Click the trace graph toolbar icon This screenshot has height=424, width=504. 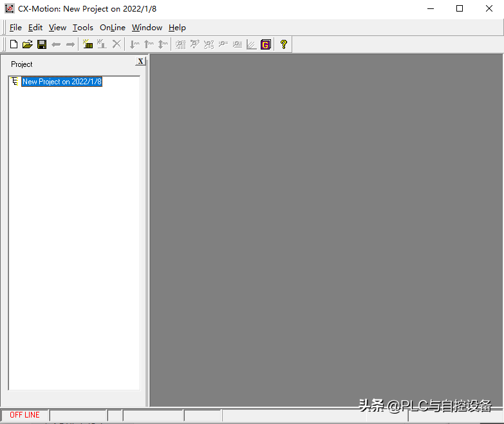251,44
